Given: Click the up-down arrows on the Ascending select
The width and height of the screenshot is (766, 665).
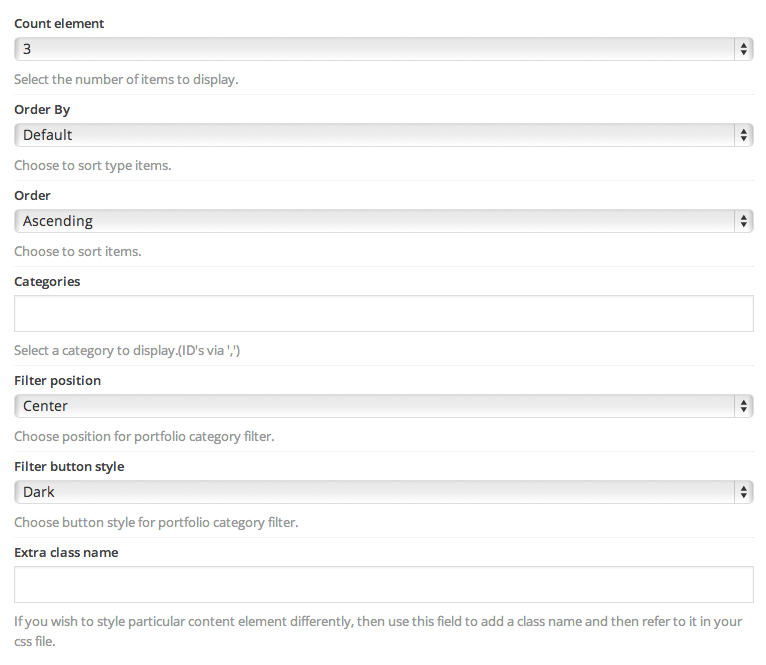Looking at the screenshot, I should 743,221.
